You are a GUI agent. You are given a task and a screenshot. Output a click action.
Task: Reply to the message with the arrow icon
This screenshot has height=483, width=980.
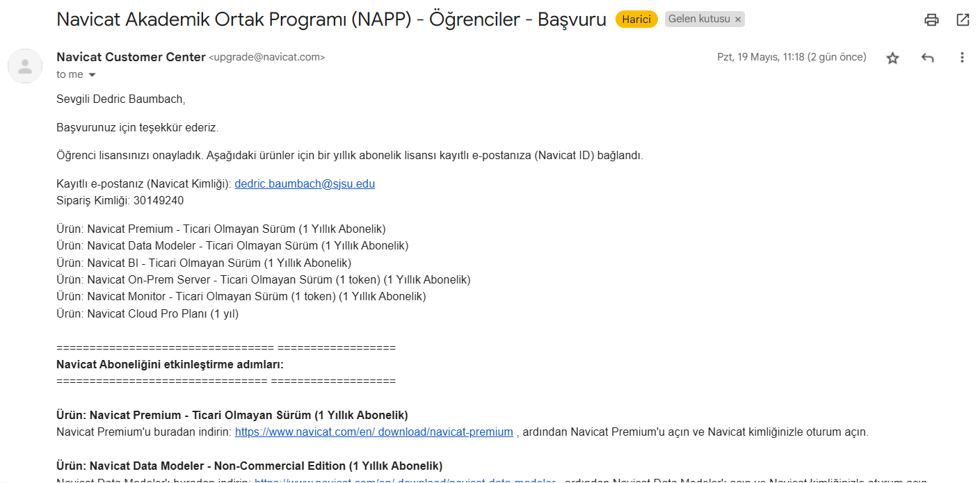[x=927, y=58]
